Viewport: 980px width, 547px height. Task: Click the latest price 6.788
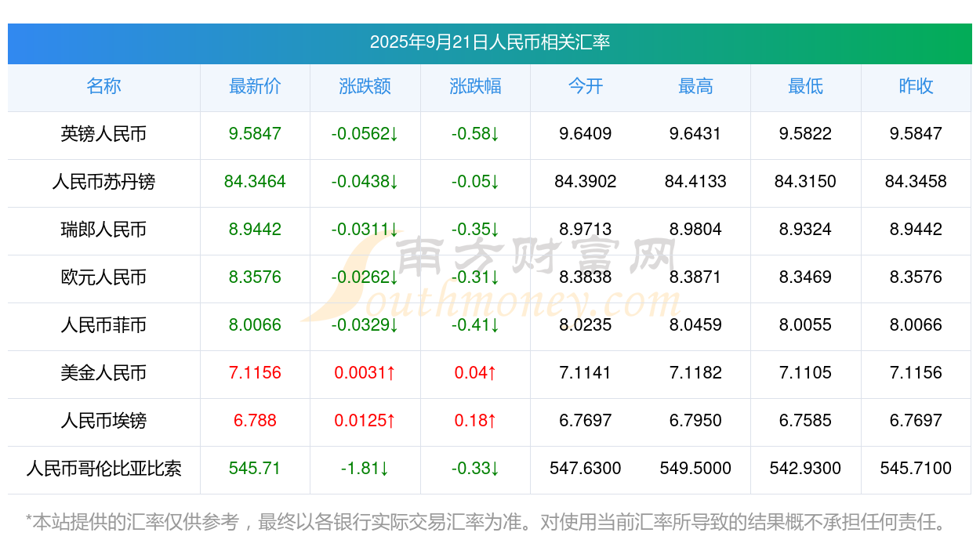pos(255,421)
